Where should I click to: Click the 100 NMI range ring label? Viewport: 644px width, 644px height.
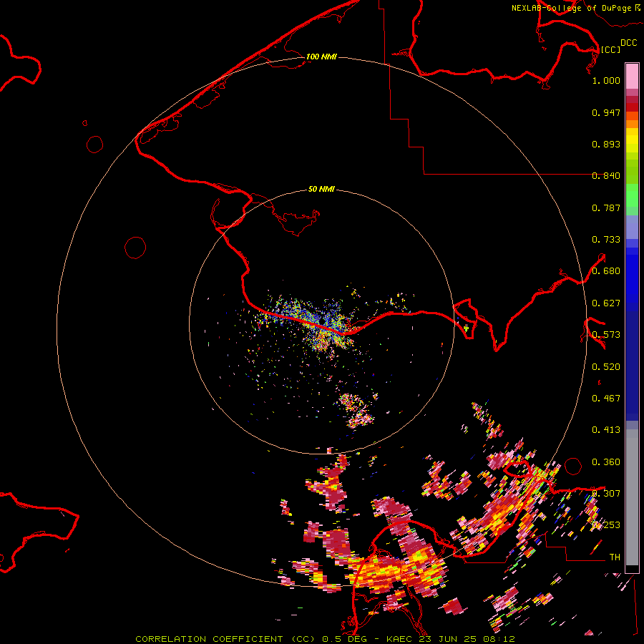[x=321, y=57]
